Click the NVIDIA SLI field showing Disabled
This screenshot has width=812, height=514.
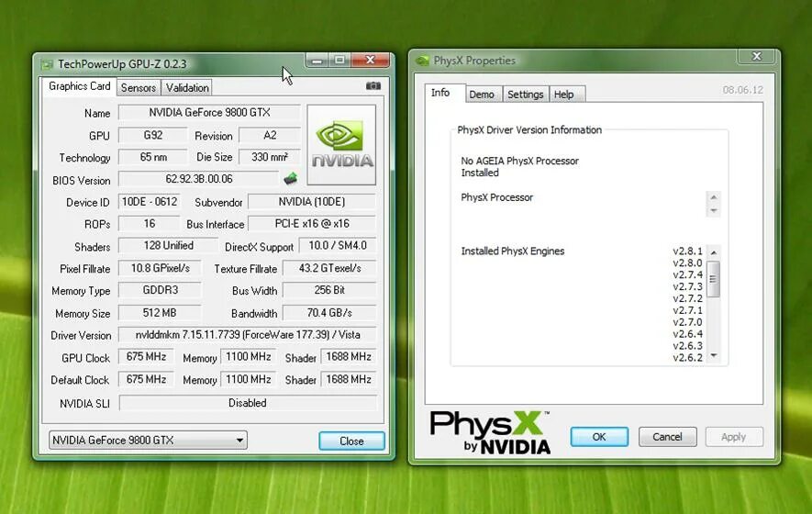(248, 403)
